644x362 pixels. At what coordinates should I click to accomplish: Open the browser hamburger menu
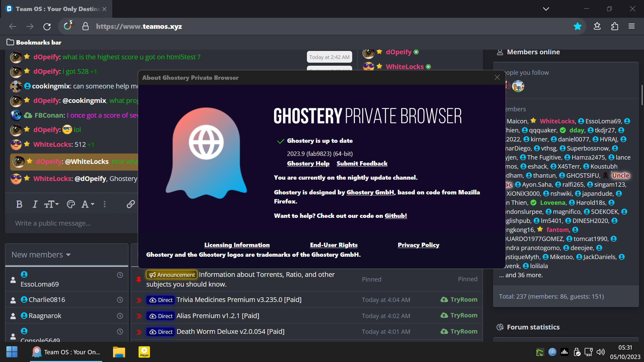pyautogui.click(x=632, y=26)
